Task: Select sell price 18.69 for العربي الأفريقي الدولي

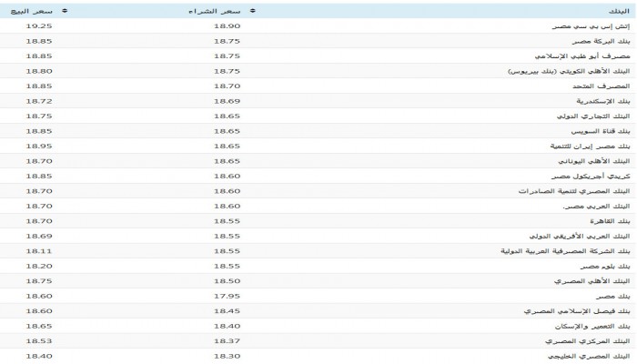Action: 39,236
